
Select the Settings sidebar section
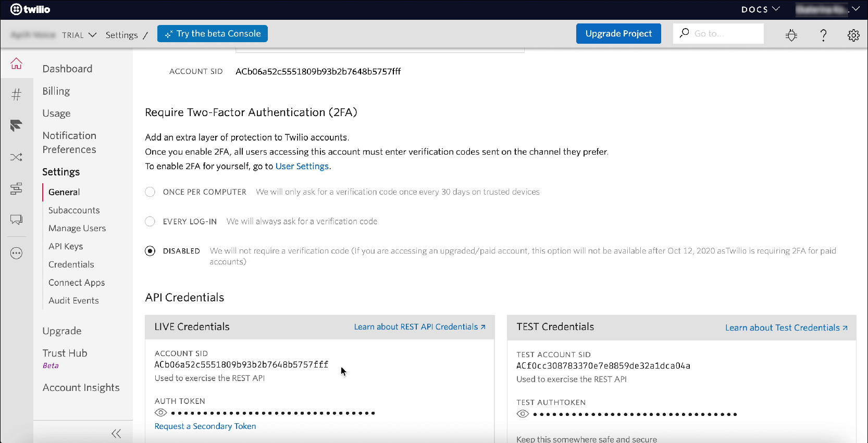[x=61, y=172]
